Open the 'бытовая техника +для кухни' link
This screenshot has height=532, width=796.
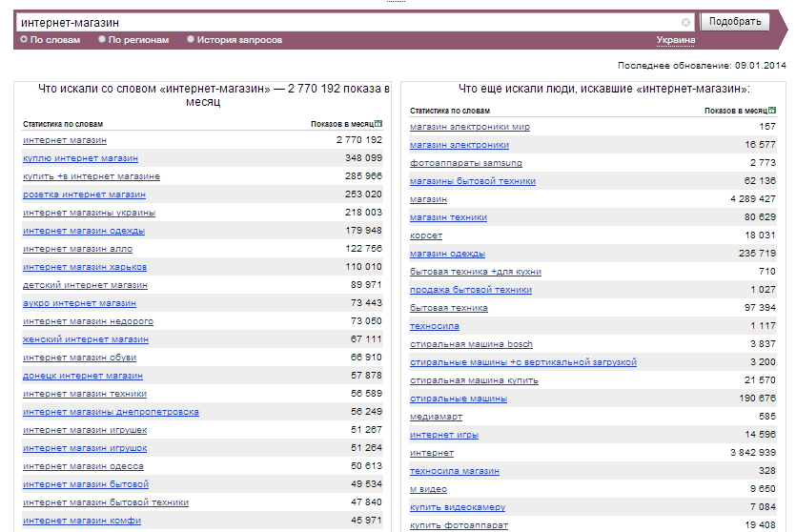click(475, 272)
